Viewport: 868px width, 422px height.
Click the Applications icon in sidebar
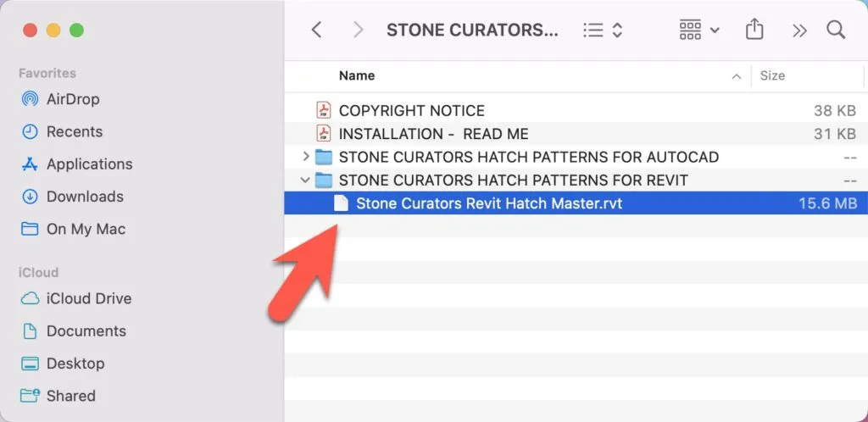[30, 164]
